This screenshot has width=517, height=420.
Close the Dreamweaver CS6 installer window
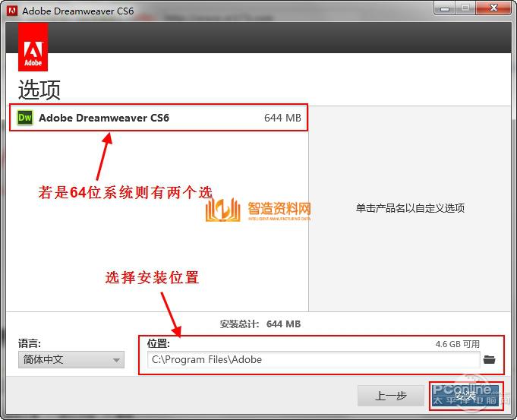[x=493, y=8]
